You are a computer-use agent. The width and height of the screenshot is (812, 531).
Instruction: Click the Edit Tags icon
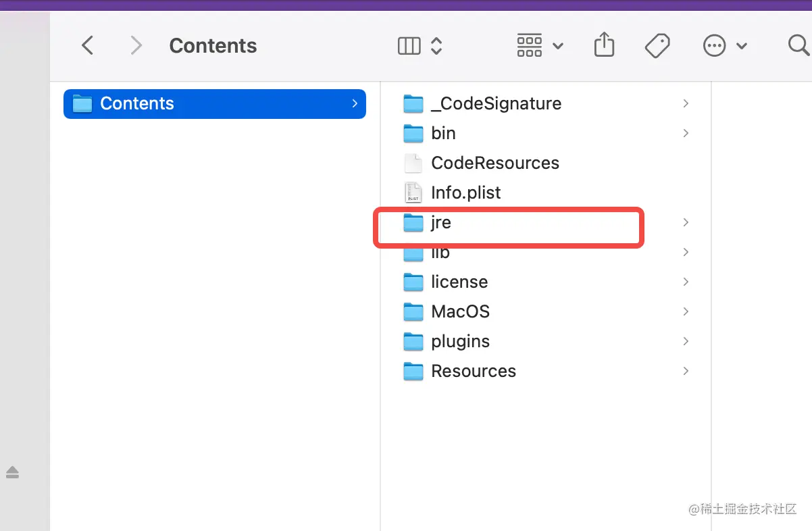(x=657, y=45)
